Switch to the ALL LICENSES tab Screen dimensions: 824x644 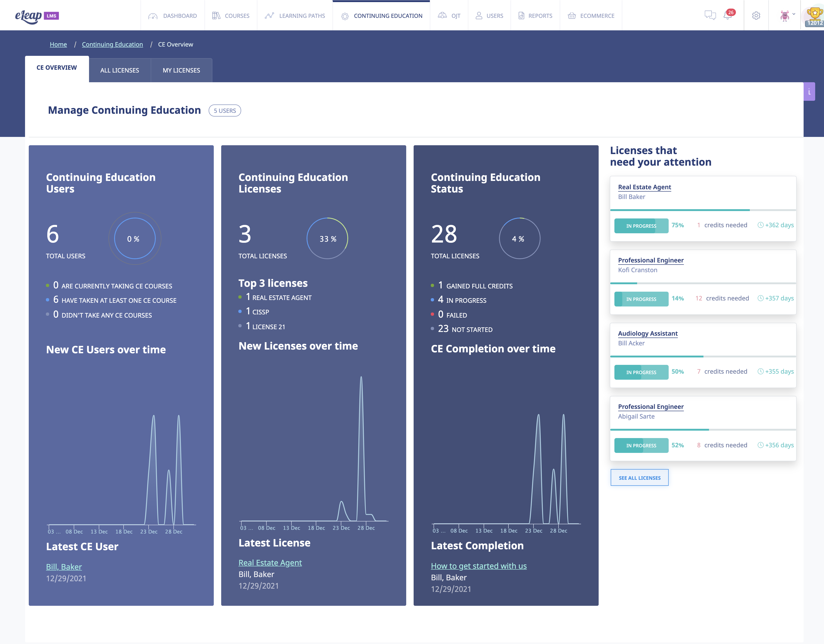tap(120, 70)
